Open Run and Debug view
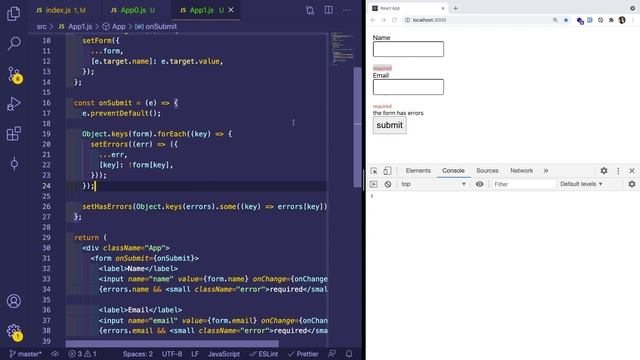640x360 pixels. (x=13, y=104)
